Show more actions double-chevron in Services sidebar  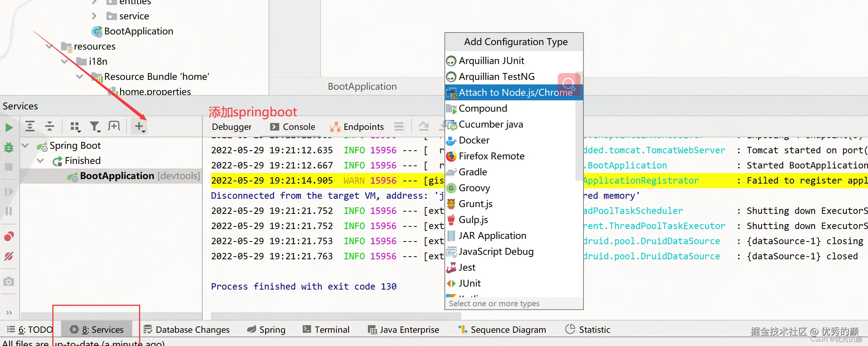(9, 312)
